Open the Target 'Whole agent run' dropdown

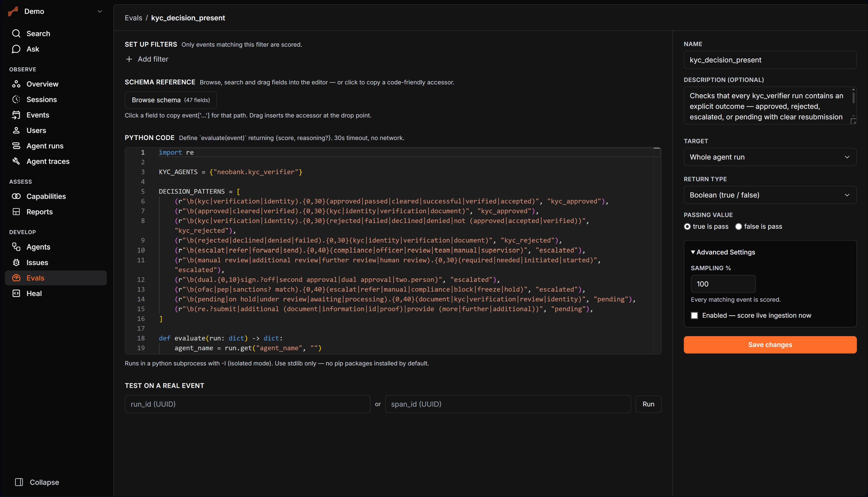click(770, 157)
